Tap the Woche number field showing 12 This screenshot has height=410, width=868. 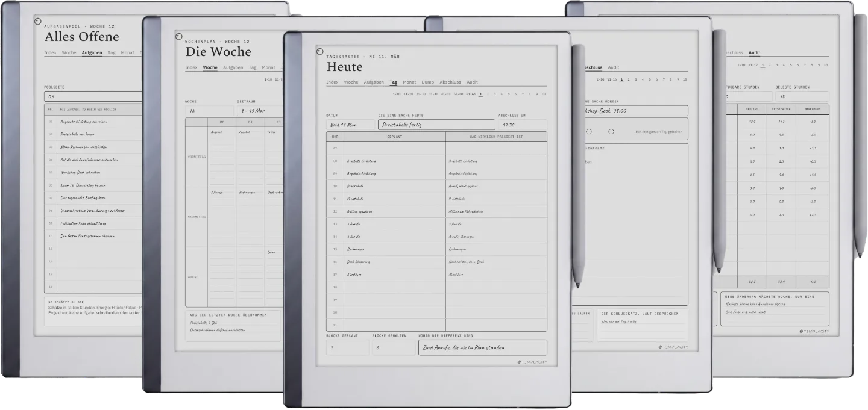click(x=209, y=111)
